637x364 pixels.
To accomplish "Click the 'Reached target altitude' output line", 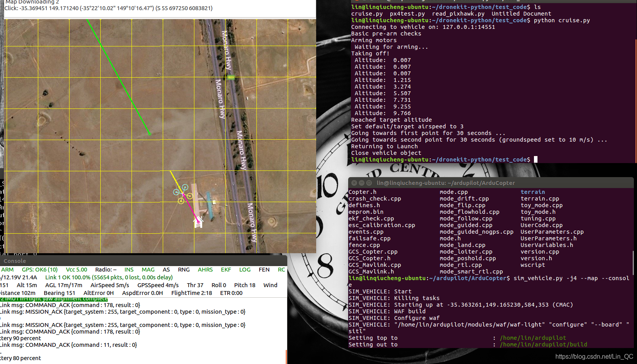I will coord(391,120).
